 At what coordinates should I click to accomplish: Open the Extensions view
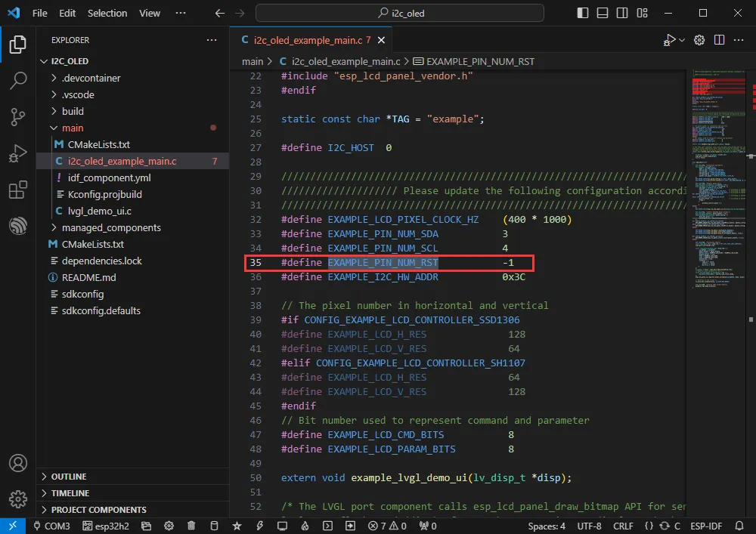(17, 190)
